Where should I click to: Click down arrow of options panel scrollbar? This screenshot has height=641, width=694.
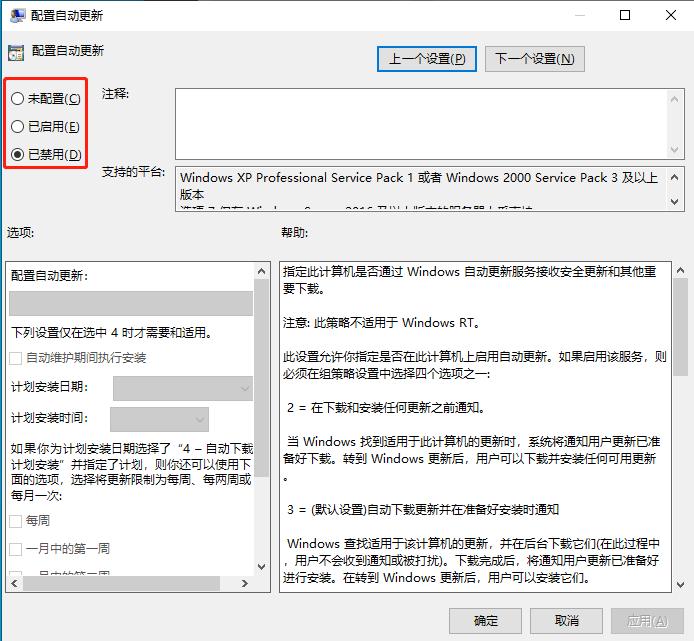coord(262,566)
